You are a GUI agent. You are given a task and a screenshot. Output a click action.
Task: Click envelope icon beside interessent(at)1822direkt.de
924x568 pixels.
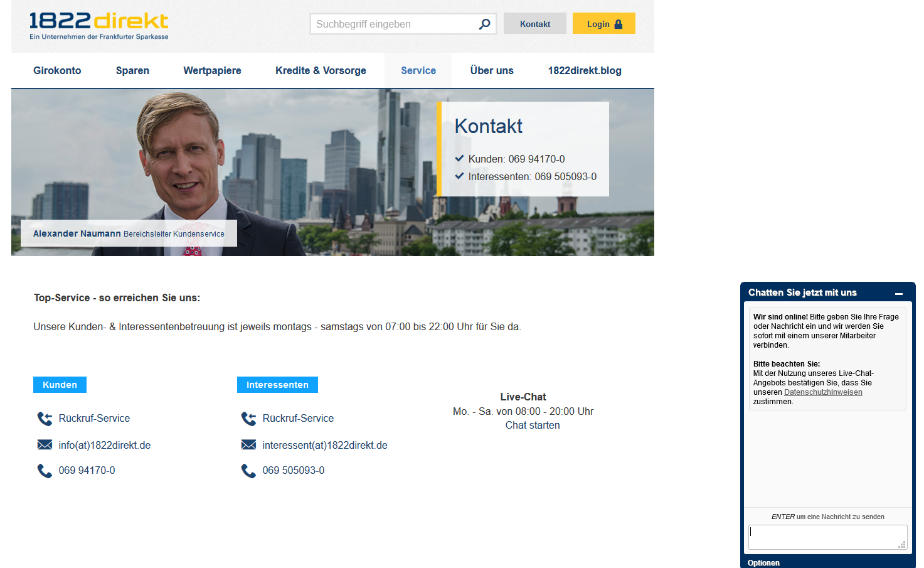[x=248, y=445]
